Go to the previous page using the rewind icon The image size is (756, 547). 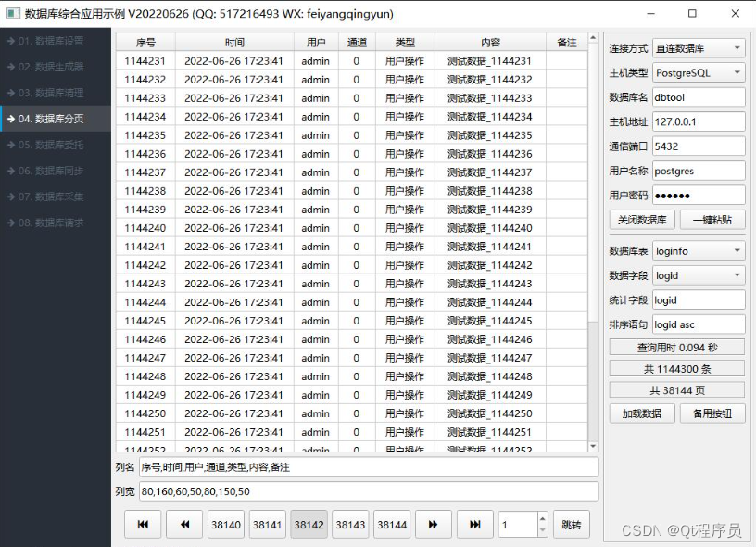pos(183,524)
